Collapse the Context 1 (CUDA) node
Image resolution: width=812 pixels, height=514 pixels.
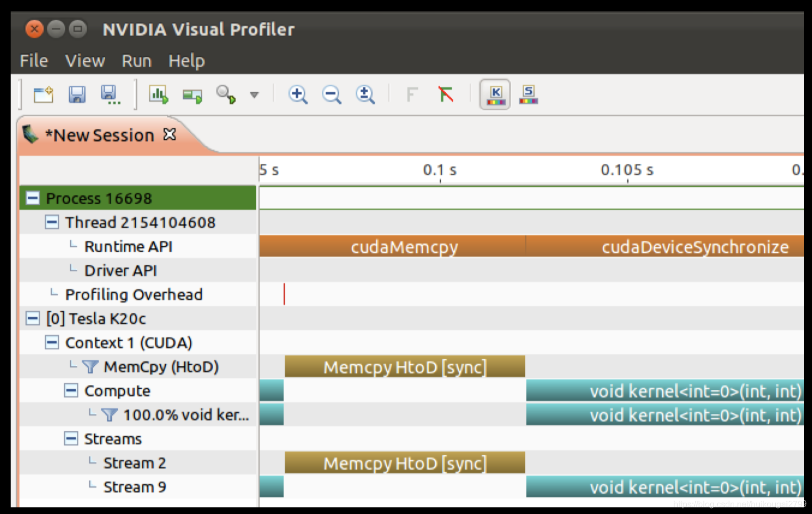click(52, 342)
